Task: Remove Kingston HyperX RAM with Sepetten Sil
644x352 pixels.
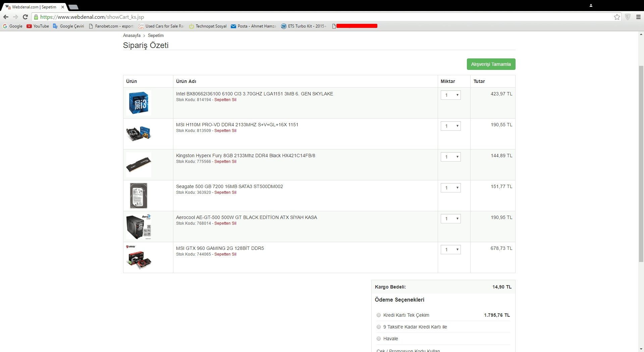Action: (x=225, y=162)
